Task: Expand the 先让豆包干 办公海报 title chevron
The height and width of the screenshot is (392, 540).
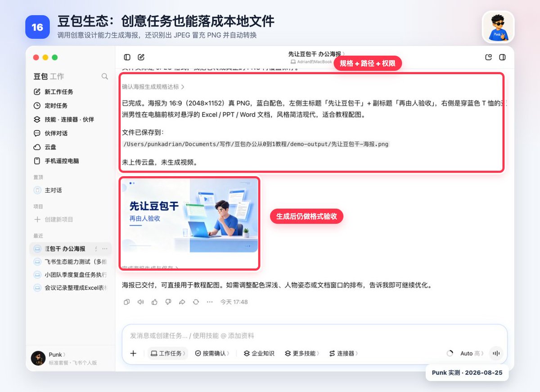Action: click(x=344, y=53)
